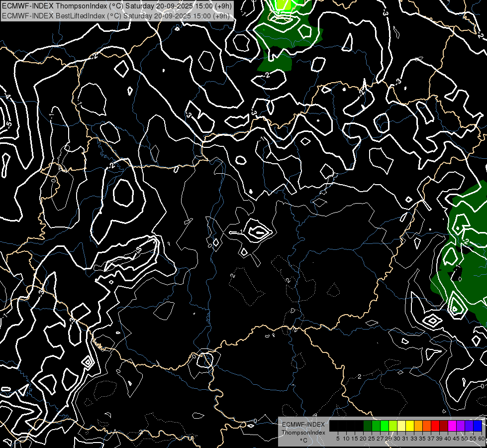Pick the dark red 39–40 legend swatch
Viewport: 487px width, 448px height.
pos(444,426)
